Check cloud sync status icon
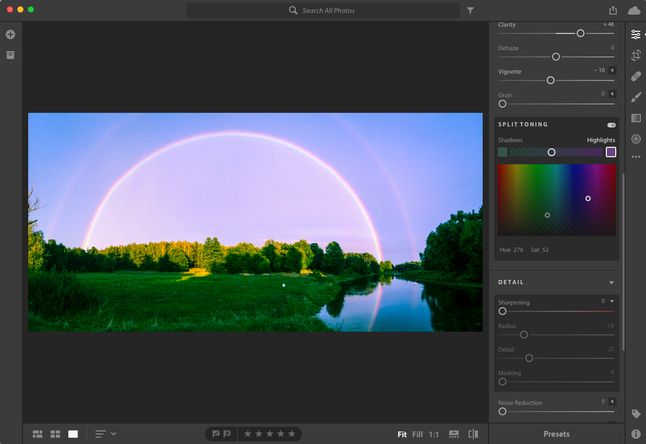Viewport: 646px width, 444px height. click(x=634, y=11)
